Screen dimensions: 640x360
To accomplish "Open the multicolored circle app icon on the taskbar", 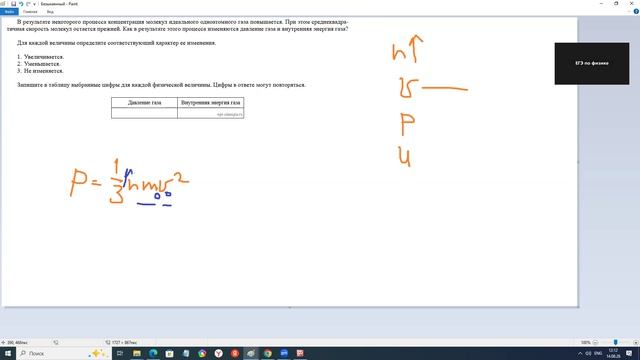I will click(x=202, y=353).
